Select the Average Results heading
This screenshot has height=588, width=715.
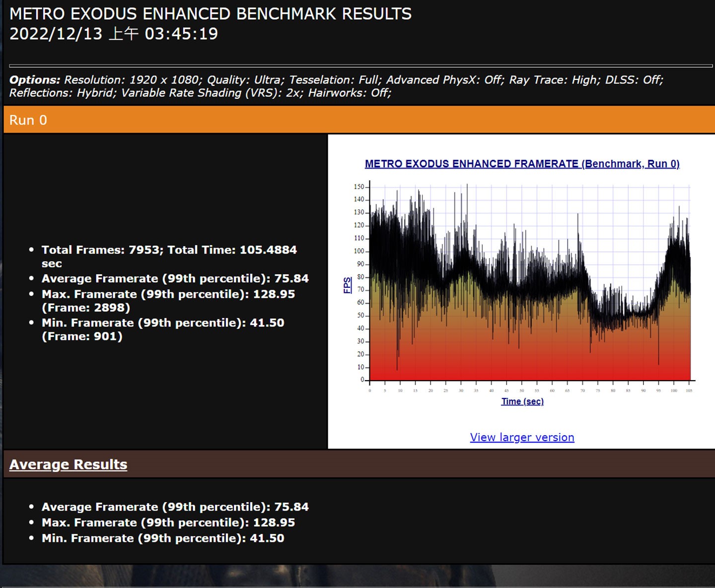(x=68, y=464)
